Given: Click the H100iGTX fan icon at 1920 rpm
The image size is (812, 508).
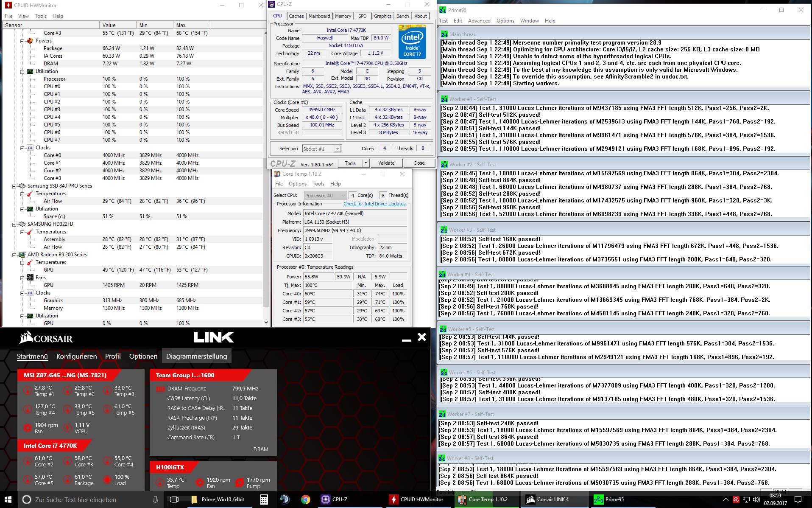Looking at the screenshot, I should click(200, 483).
